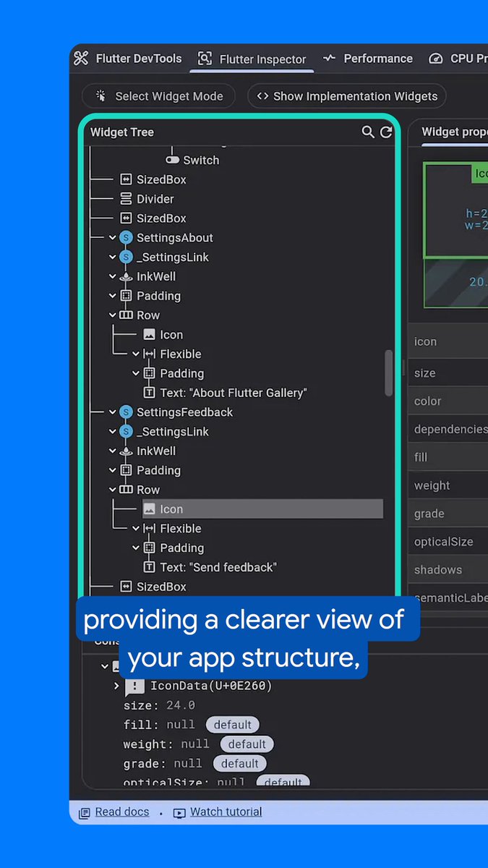This screenshot has width=488, height=868.
Task: Click the Widget properties panel title
Action: point(454,132)
